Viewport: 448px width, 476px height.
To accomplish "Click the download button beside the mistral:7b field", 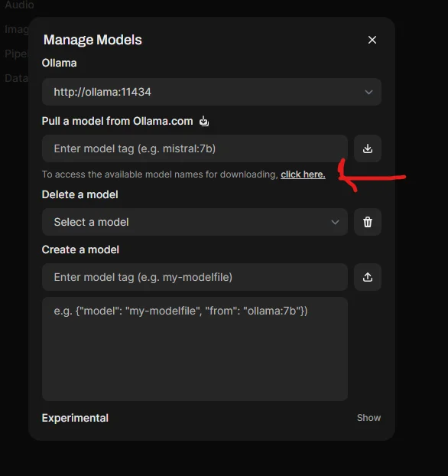I will (367, 148).
